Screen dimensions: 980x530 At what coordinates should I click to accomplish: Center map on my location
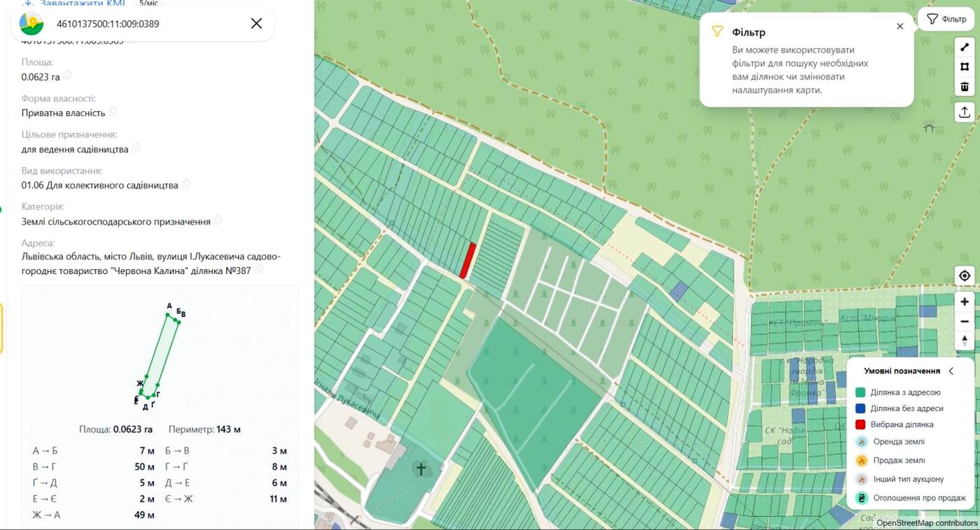pos(964,275)
